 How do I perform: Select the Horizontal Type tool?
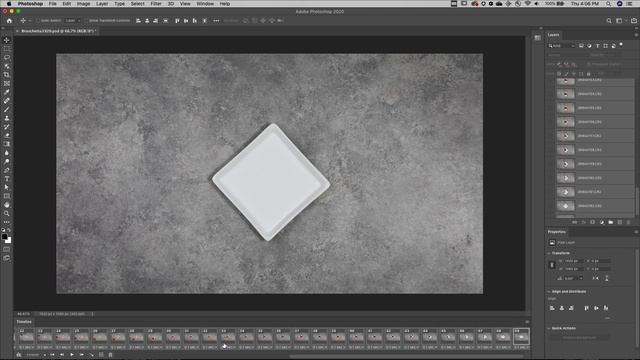(7, 179)
